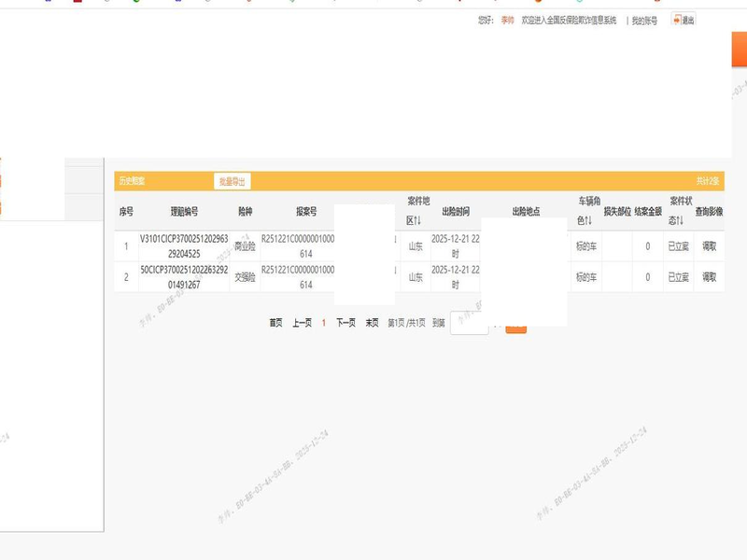Focus the 到第 page number input field

point(469,323)
